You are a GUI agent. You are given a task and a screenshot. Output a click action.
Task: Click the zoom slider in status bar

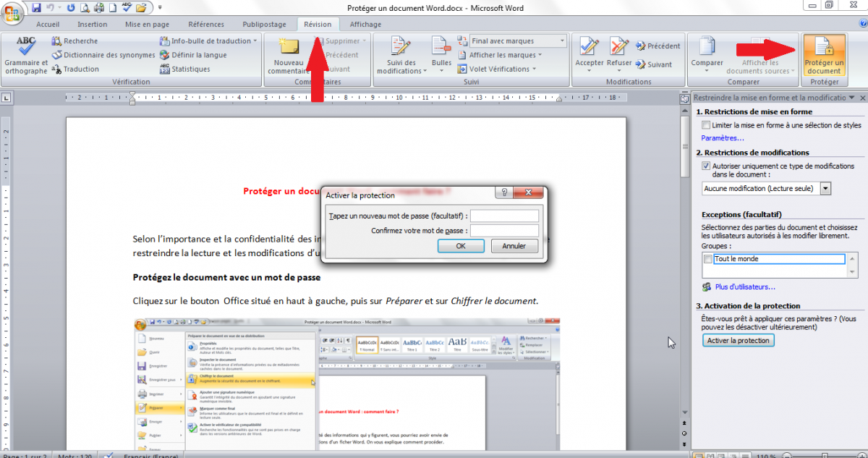pos(825,456)
